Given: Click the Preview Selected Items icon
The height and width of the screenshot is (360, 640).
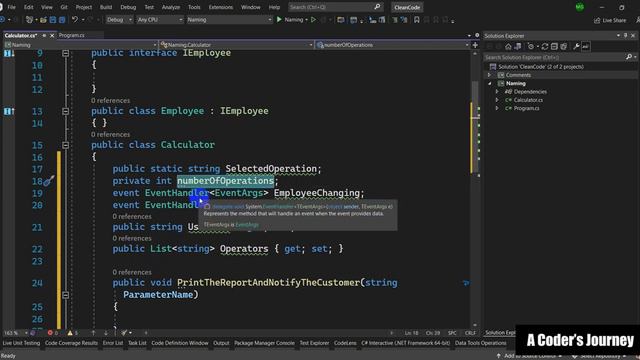Looking at the screenshot, I should pyautogui.click(x=585, y=47).
